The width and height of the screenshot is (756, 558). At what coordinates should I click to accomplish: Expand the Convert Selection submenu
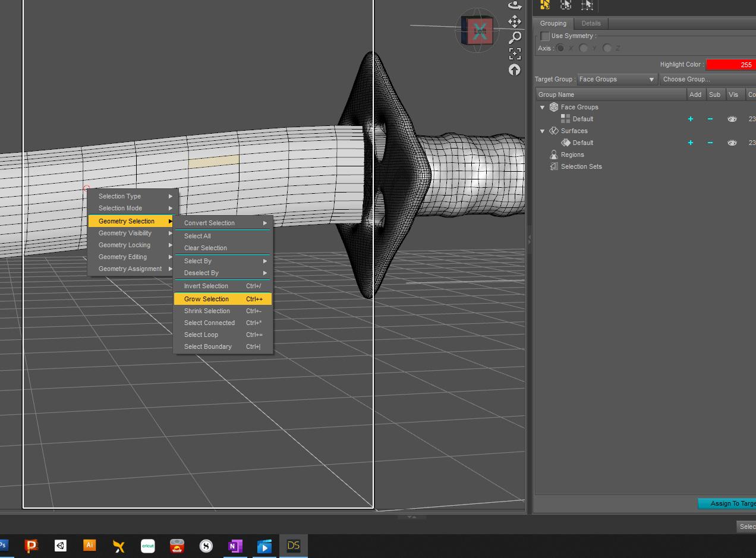click(x=223, y=223)
